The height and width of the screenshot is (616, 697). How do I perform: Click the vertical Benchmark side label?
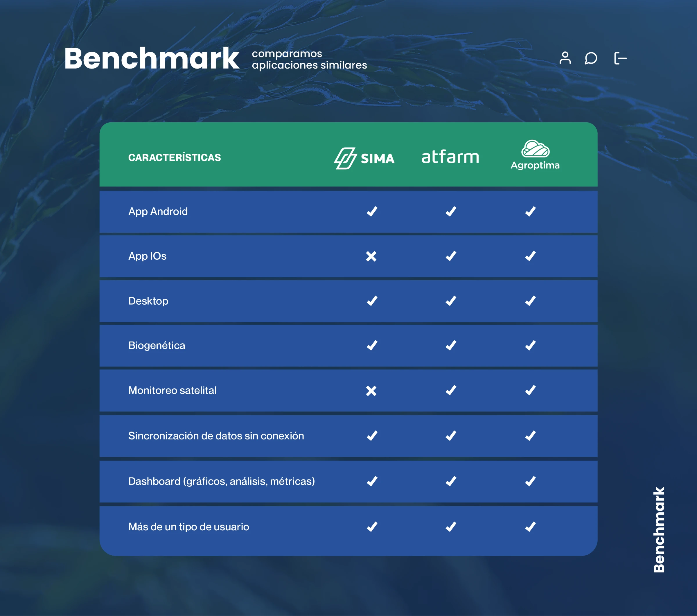pyautogui.click(x=659, y=529)
